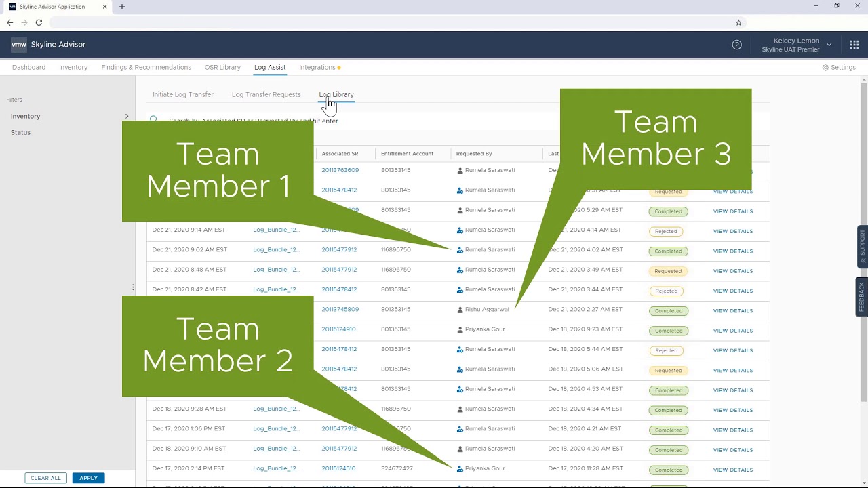
Task: Open Log_Bundle link created Dec 17 1:06 PM
Action: tap(276, 429)
